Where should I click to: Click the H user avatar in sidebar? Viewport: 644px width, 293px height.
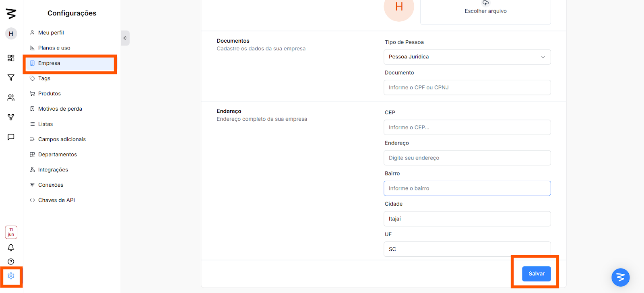(x=11, y=34)
